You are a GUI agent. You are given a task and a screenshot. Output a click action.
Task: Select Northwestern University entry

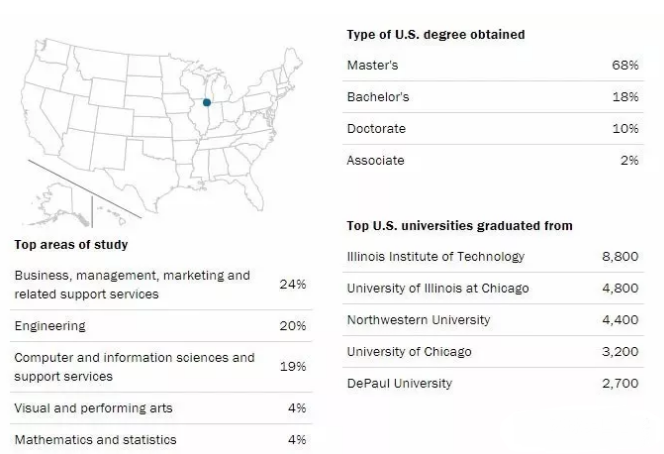pos(493,320)
